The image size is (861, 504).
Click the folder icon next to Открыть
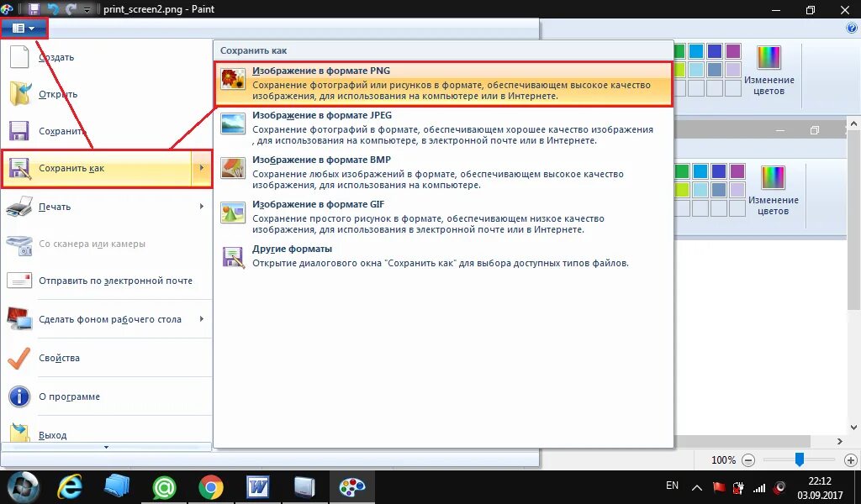point(20,94)
